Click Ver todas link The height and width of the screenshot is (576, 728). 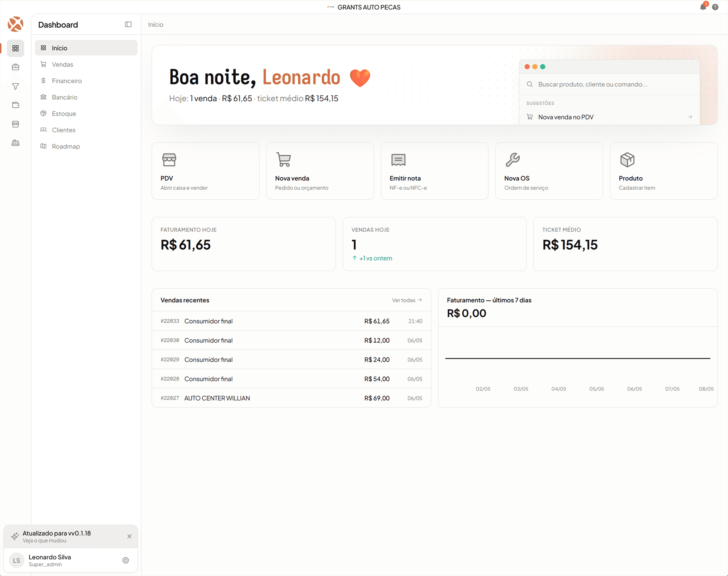(407, 300)
